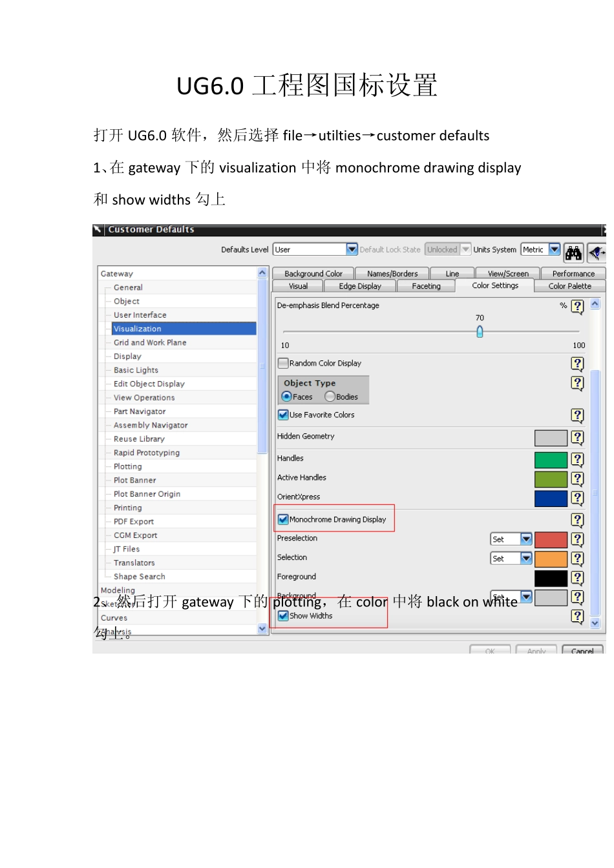This screenshot has width=614, height=868.
Task: Open help icon for Selection row
Action: (578, 559)
